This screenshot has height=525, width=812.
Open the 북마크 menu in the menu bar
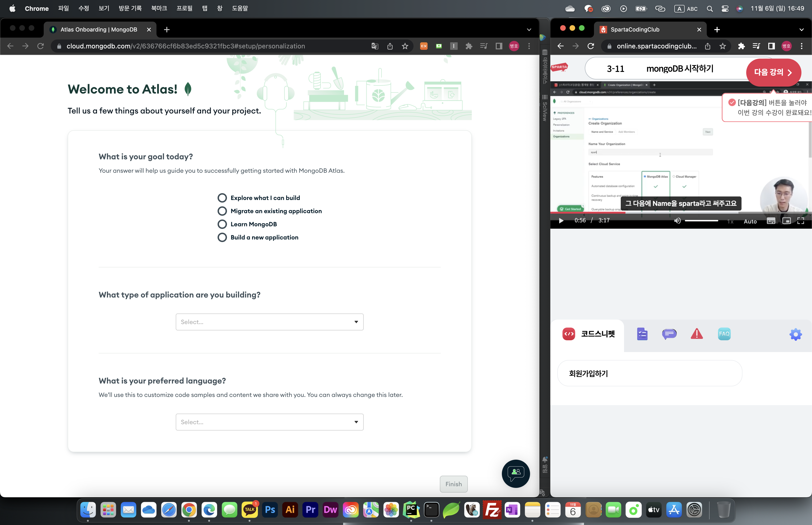159,8
